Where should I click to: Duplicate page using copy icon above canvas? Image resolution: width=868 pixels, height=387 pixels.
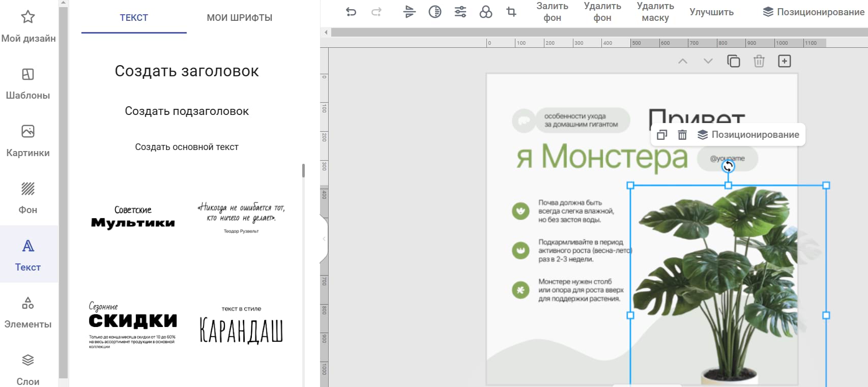733,61
